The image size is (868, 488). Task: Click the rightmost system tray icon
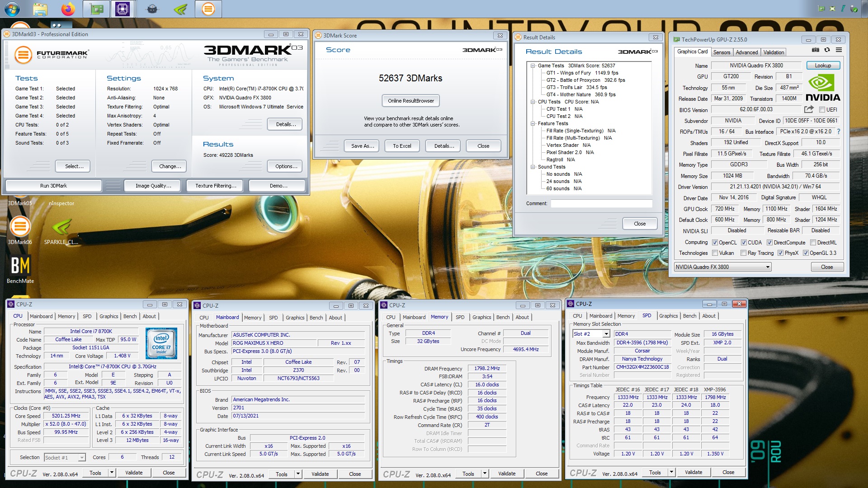[854, 9]
